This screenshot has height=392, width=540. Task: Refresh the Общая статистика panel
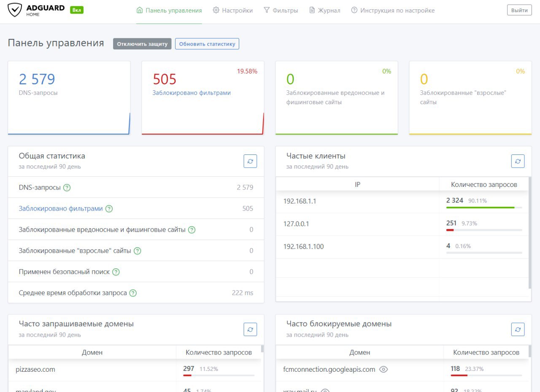(250, 161)
